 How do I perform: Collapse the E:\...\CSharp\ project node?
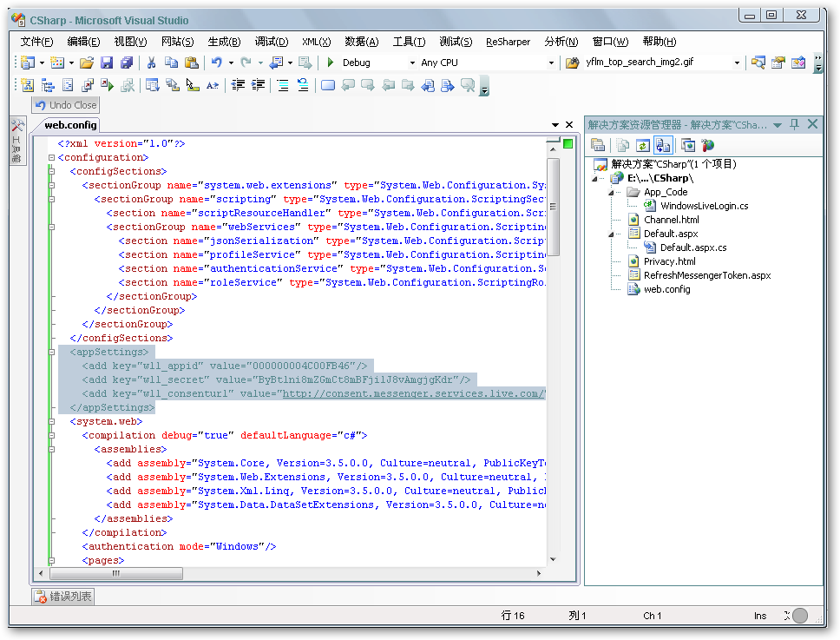[594, 179]
